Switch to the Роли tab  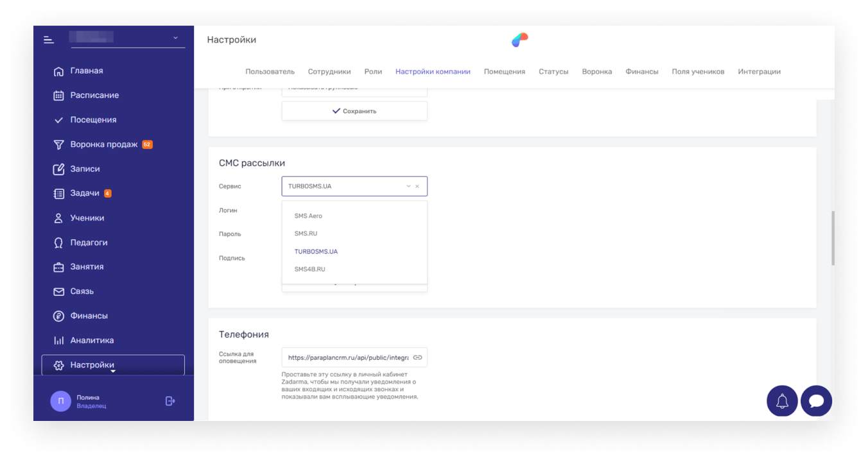pos(373,72)
